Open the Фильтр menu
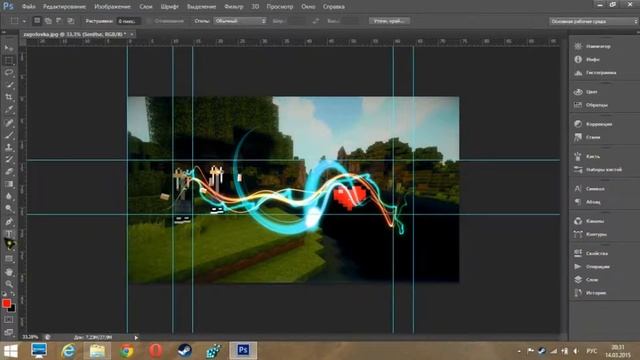Screen dimensions: 640x360 pos(234,7)
